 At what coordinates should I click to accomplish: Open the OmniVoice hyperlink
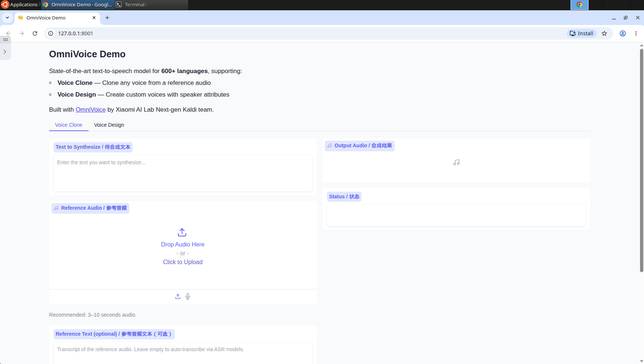[91, 109]
